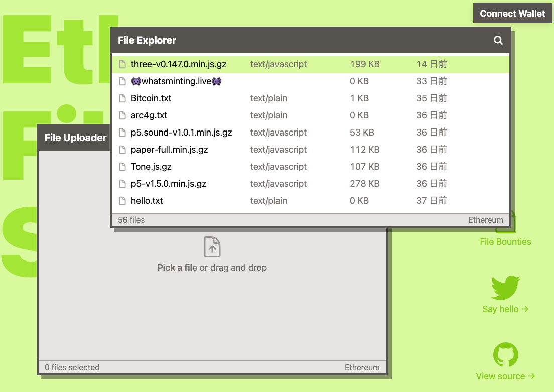This screenshot has height=392, width=554.
Task: Click the File Uploader title bar
Action: 75,138
